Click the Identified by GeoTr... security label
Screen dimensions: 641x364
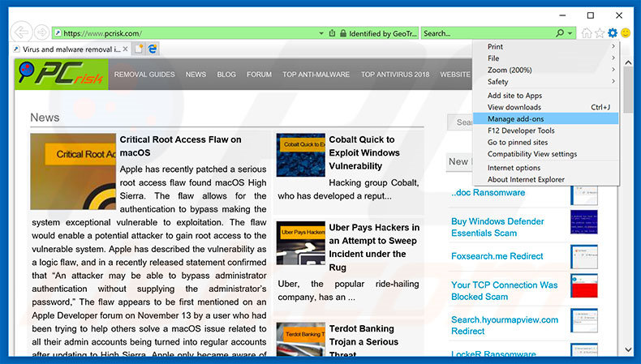(x=383, y=33)
